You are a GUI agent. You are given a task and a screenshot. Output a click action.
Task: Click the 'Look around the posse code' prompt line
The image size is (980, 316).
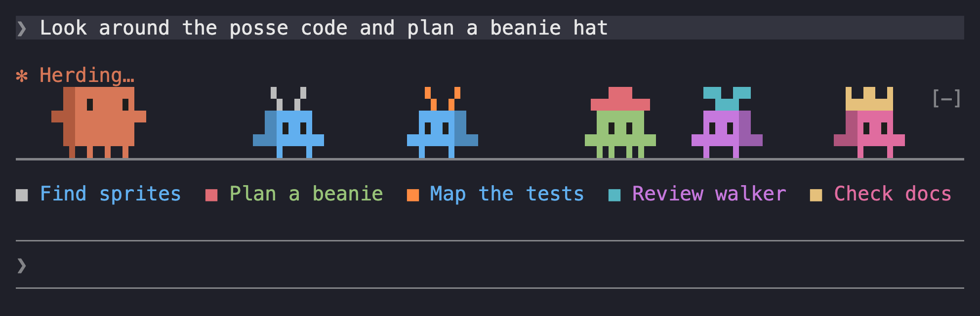(x=490, y=28)
